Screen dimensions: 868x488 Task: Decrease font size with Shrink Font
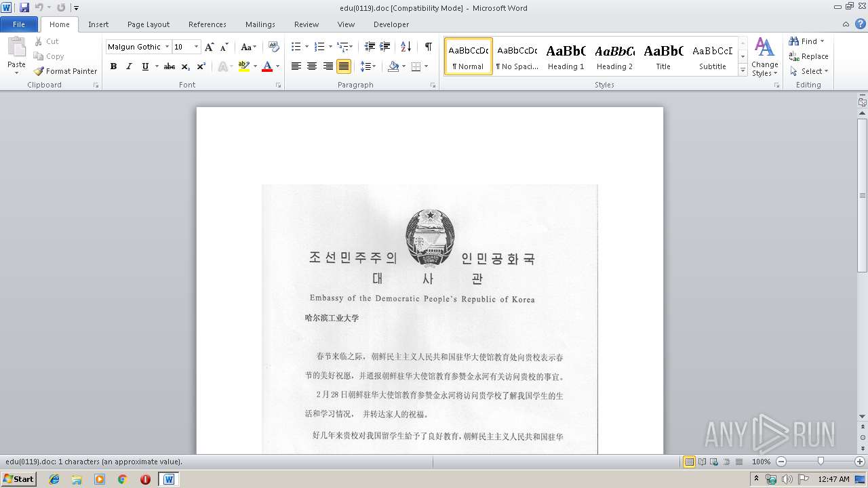pos(224,47)
